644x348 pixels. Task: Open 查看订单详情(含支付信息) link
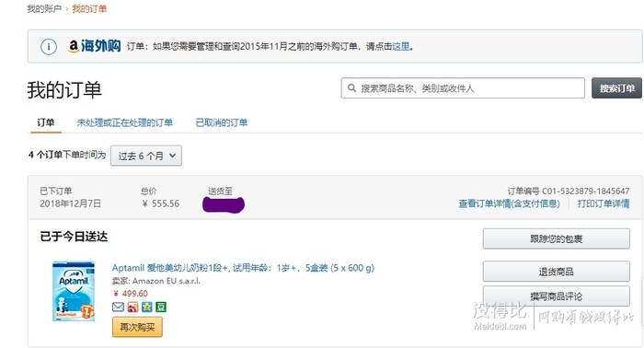[510, 203]
